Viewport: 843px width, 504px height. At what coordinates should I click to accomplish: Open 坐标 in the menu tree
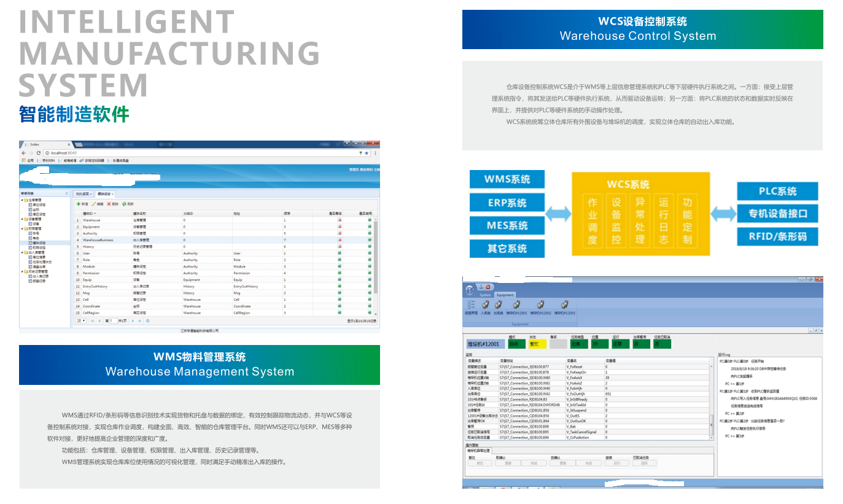point(33,209)
